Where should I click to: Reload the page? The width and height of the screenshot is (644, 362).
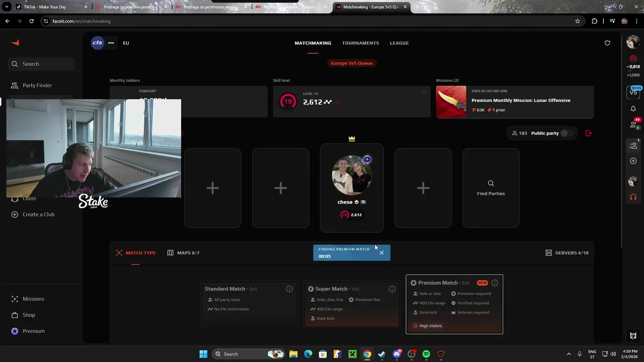[31, 21]
